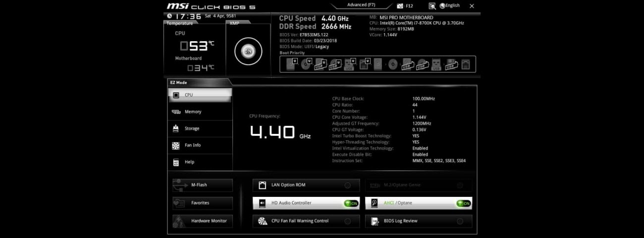This screenshot has height=238, width=644.
Task: Click the CPU temperature 53°C reading
Action: (197, 46)
